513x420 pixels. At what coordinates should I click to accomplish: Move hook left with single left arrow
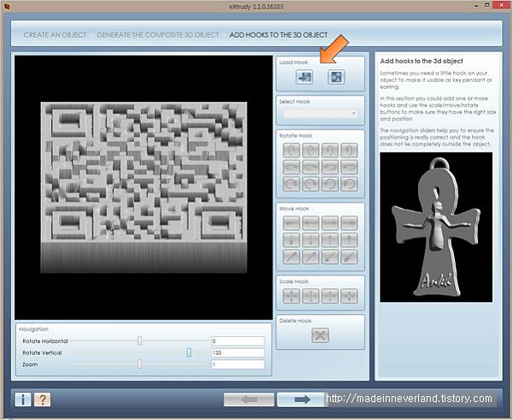pyautogui.click(x=310, y=223)
